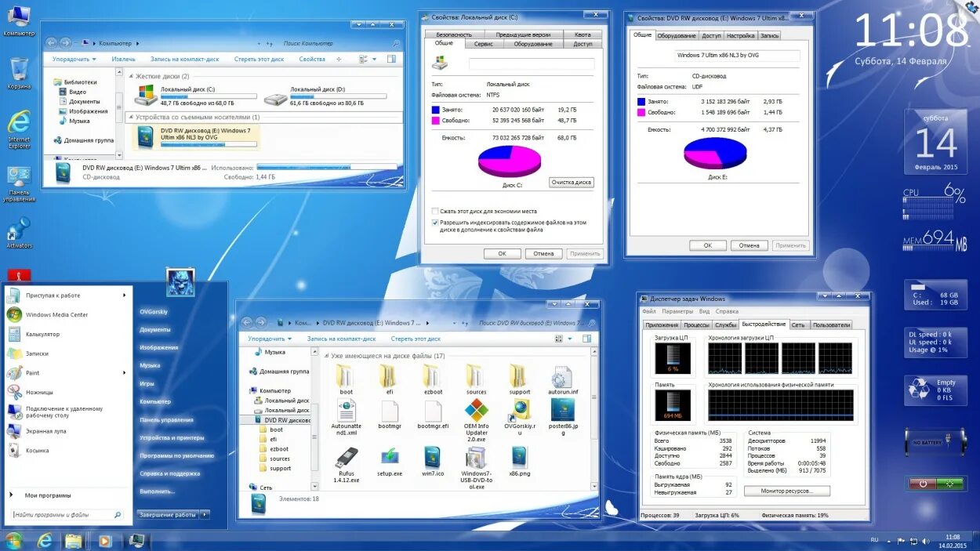Open Калькулятор from the Start menu
This screenshot has height=551, width=980.
click(42, 334)
